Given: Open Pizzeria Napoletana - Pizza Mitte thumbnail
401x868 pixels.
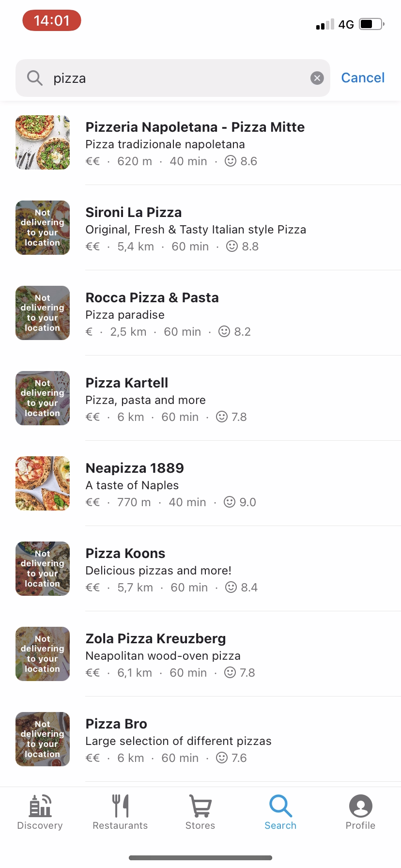Looking at the screenshot, I should coord(43,142).
